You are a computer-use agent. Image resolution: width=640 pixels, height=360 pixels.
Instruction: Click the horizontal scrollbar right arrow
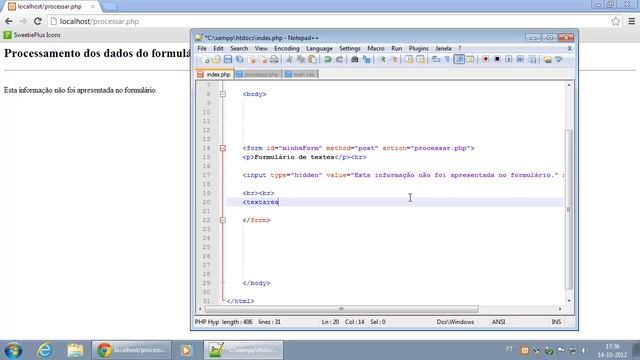pyautogui.click(x=560, y=309)
